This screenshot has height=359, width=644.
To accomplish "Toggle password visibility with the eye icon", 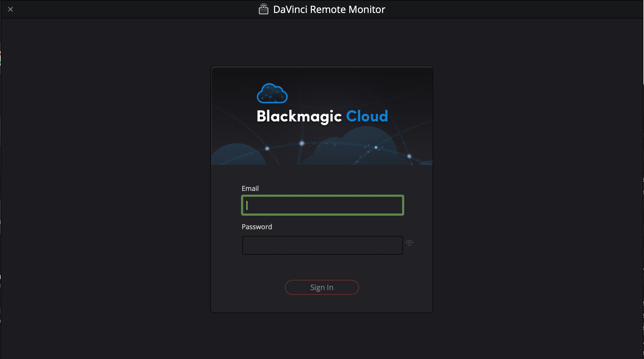I will point(409,243).
